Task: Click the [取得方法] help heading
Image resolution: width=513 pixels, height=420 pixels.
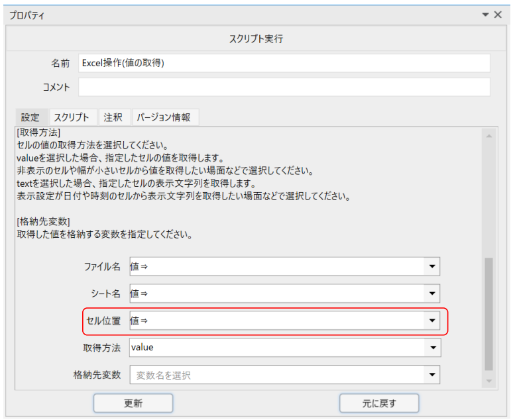Action: click(x=38, y=132)
